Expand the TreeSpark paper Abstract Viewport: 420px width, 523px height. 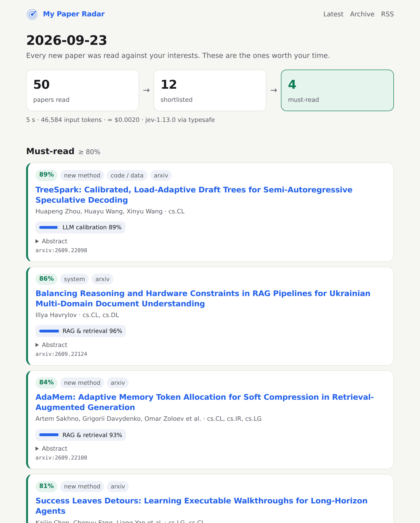tap(51, 241)
